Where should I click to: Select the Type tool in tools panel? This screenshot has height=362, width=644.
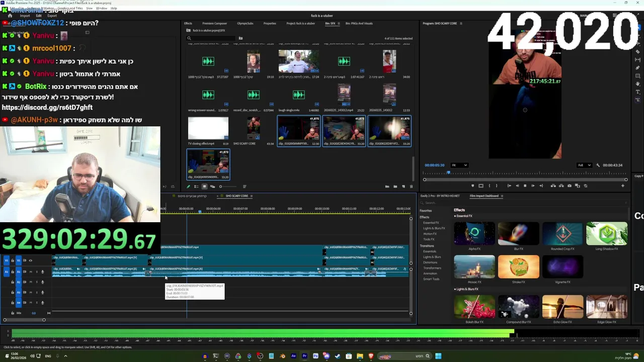(x=638, y=92)
